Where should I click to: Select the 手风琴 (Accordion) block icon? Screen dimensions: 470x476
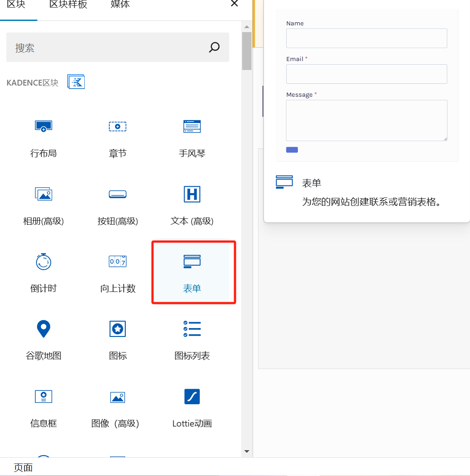pos(192,127)
